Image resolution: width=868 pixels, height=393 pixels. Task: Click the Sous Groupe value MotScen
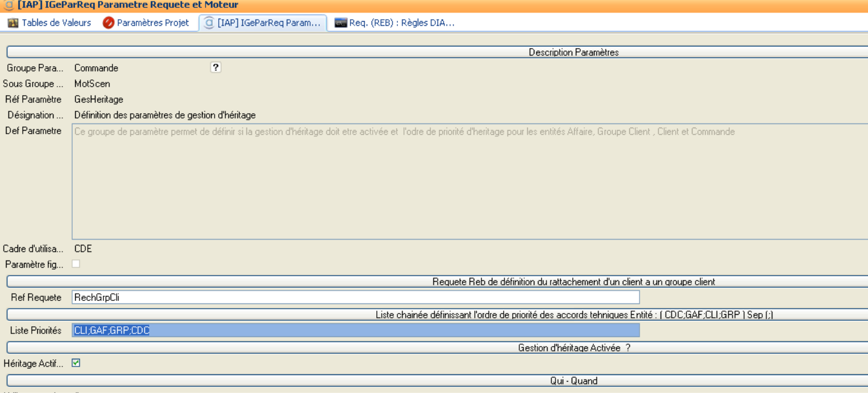tap(92, 84)
